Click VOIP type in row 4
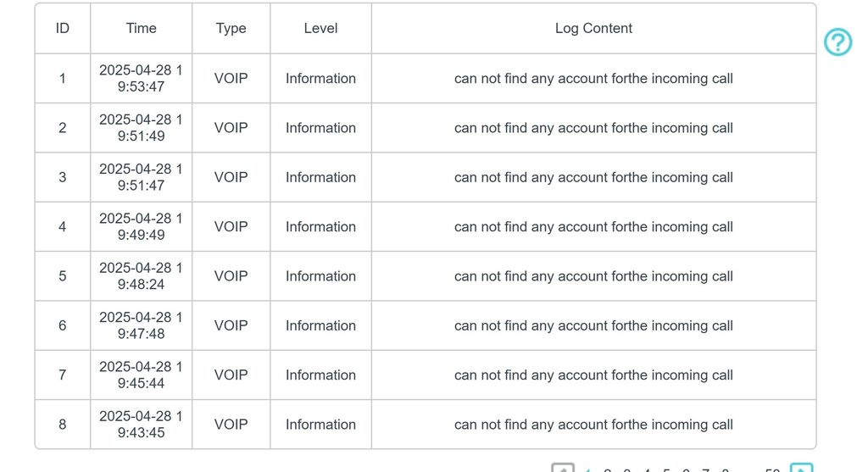The image size is (868, 472). pos(231,227)
